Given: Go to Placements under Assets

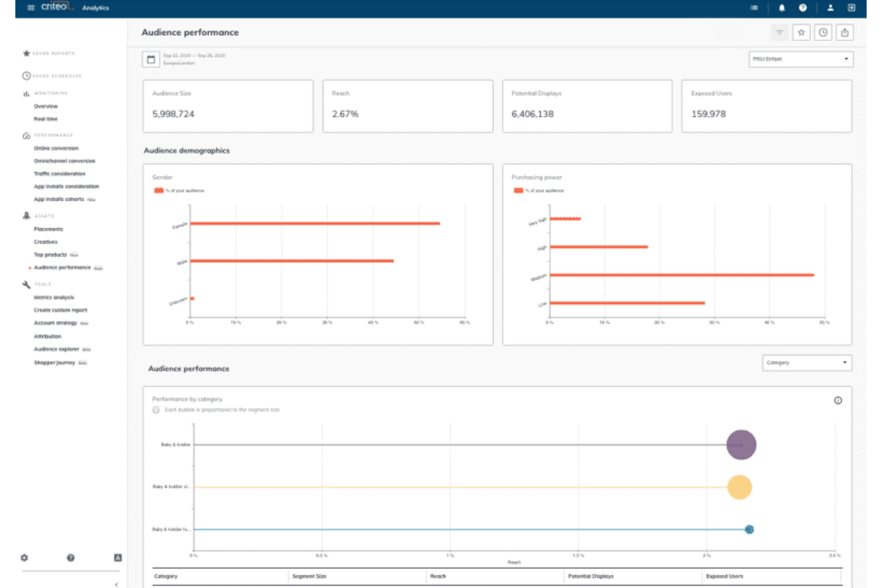Looking at the screenshot, I should 48,229.
